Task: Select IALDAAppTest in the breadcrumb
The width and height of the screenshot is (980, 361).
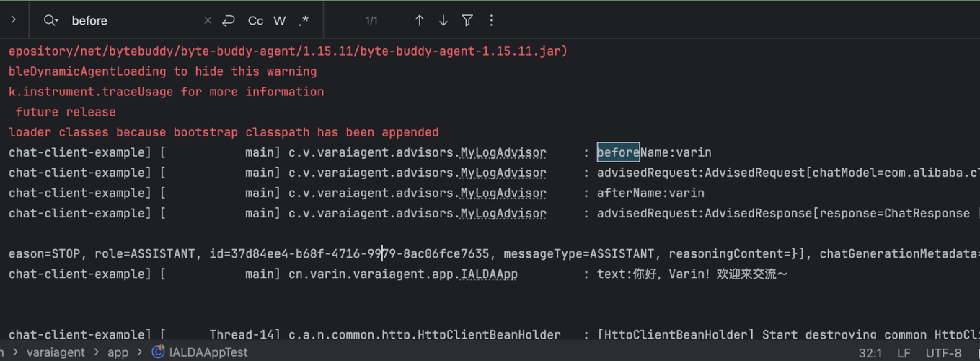Action: coord(208,352)
